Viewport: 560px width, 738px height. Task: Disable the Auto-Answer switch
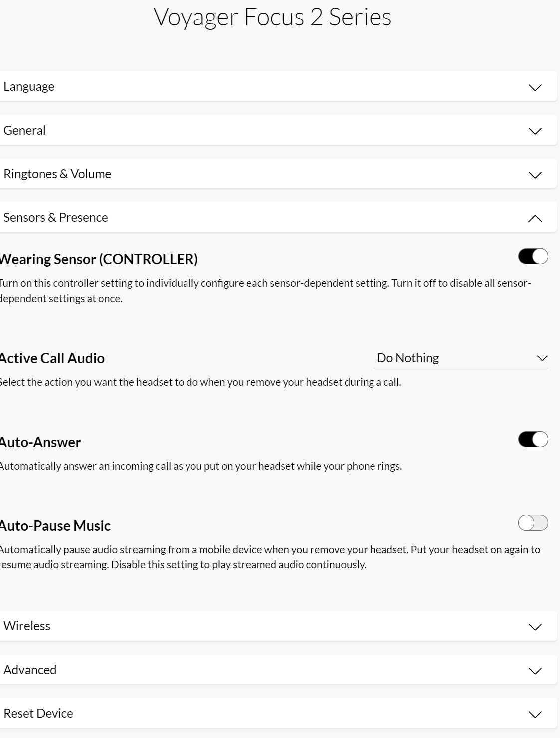click(x=533, y=439)
